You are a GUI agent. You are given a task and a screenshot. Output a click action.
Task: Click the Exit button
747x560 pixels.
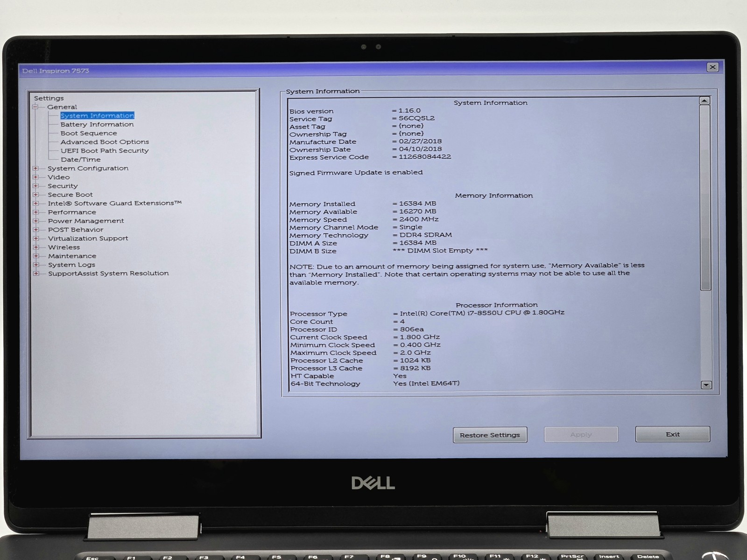(x=672, y=434)
